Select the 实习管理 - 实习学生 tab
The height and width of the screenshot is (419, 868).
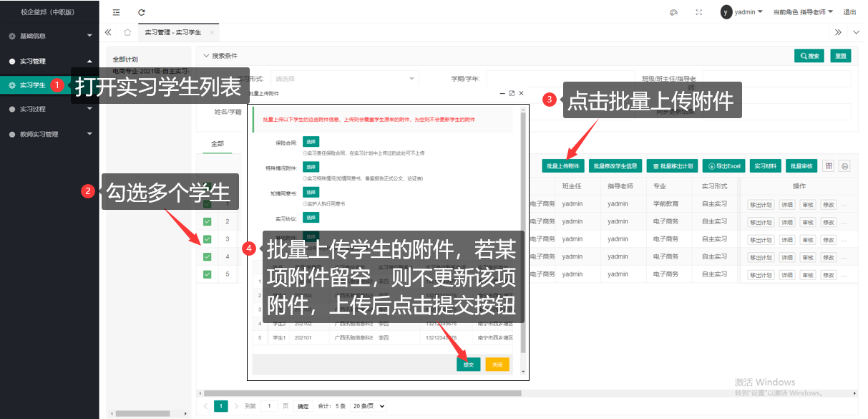coord(172,32)
